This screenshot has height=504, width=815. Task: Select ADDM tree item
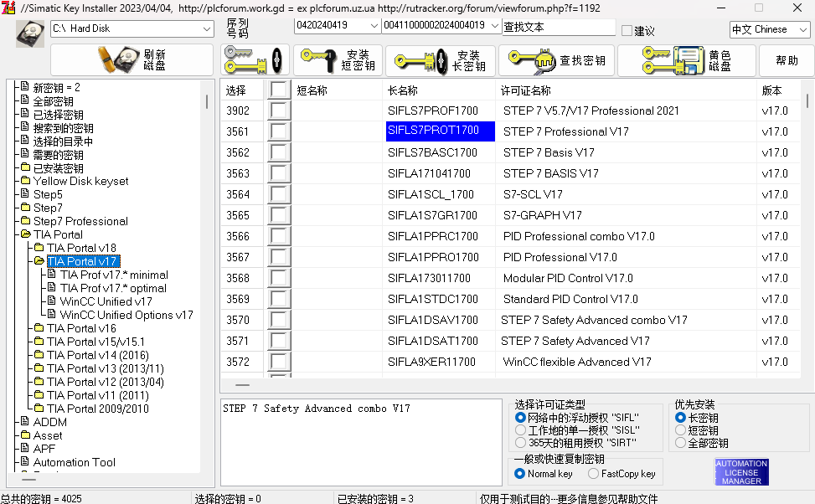coord(50,422)
